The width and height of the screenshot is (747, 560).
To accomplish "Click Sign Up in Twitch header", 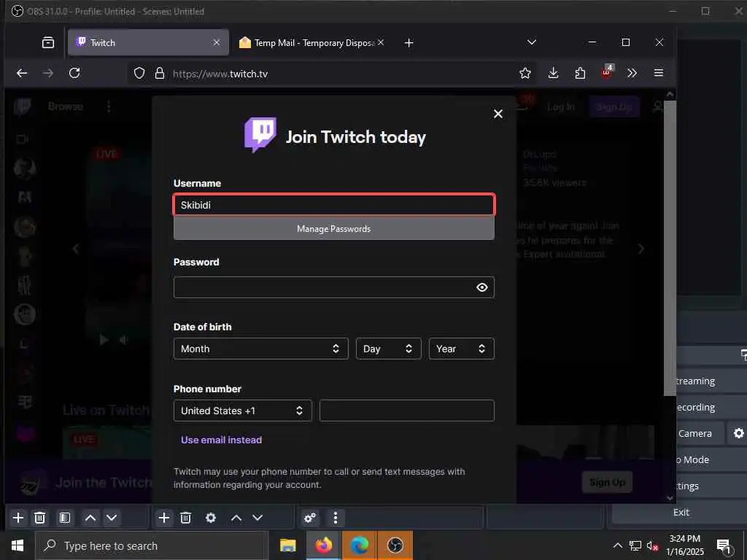I will coord(614,106).
